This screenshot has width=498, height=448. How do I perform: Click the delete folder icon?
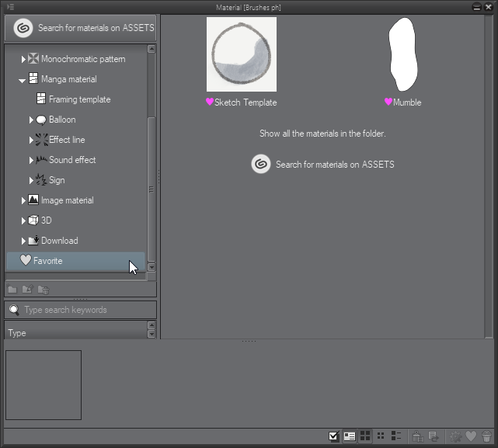44,290
